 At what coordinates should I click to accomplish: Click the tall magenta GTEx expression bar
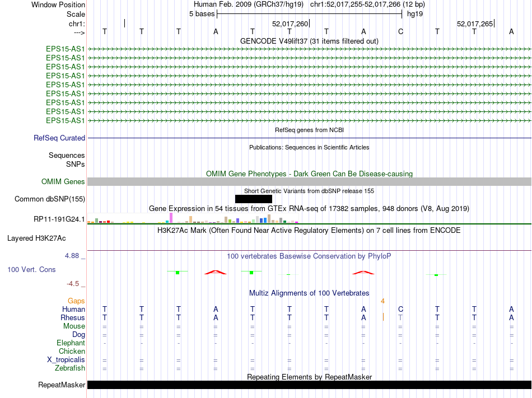(x=171, y=218)
